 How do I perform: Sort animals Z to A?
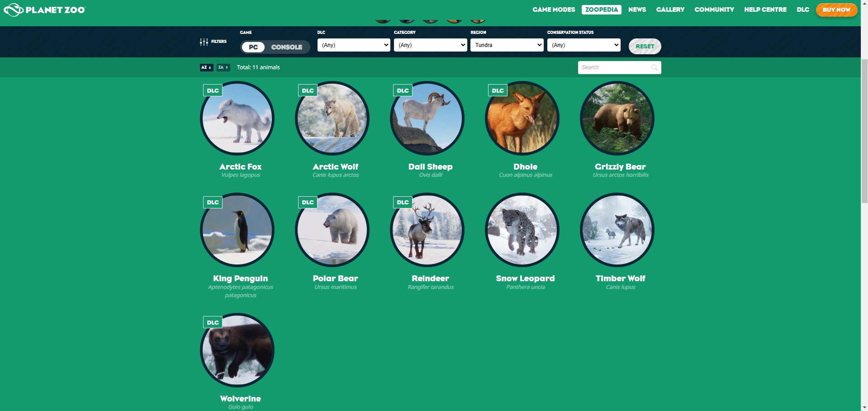click(223, 67)
